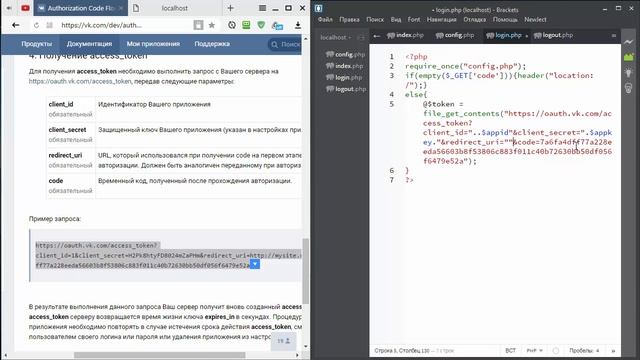640x360 pixels.
Task: Switch to the logout.php editor tab
Action: 553,36
